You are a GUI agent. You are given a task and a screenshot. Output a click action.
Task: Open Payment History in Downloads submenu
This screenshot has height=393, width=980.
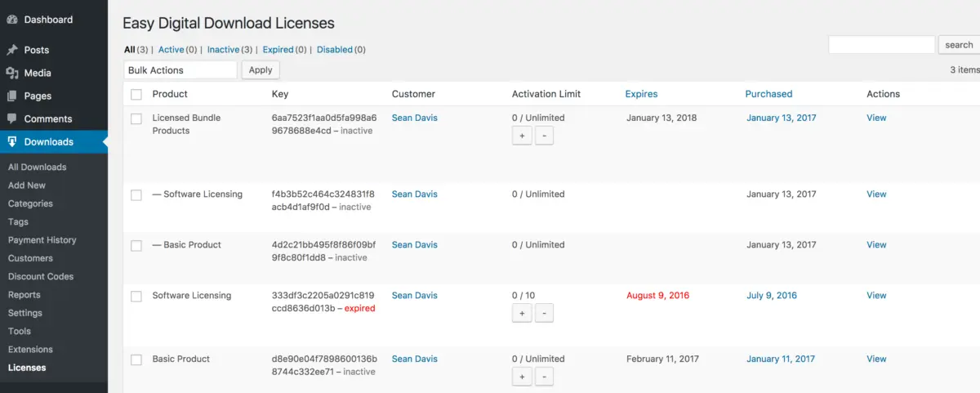(x=42, y=240)
